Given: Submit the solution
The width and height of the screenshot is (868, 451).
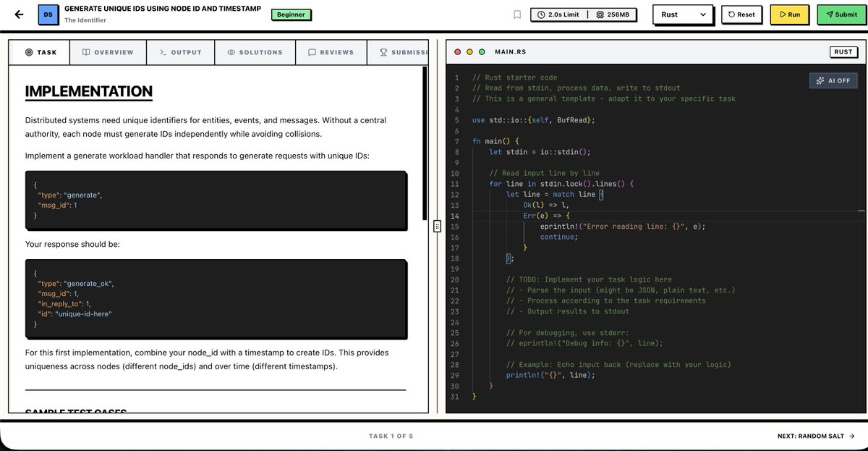Looking at the screenshot, I should pyautogui.click(x=841, y=14).
